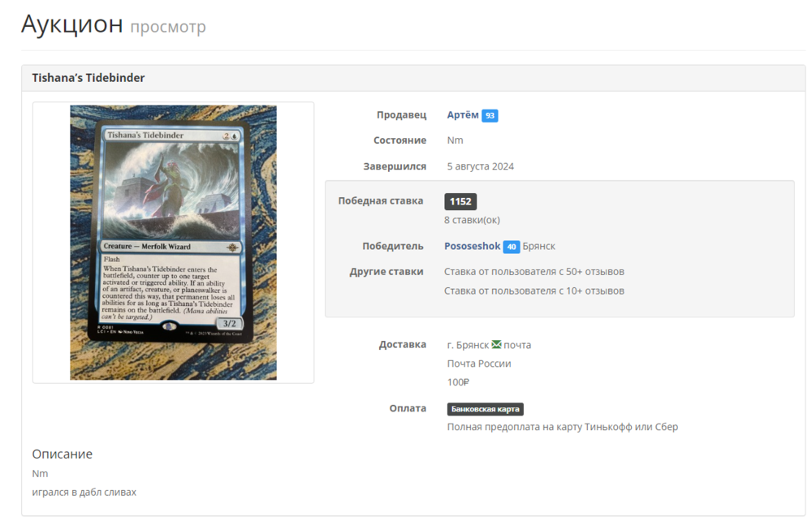Click the Tishana's Tidebinder panel heading

(89, 78)
